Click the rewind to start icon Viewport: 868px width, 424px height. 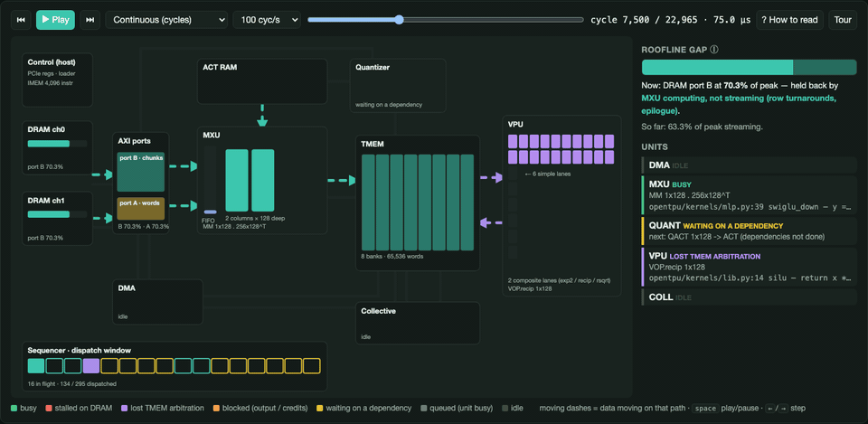[x=21, y=20]
